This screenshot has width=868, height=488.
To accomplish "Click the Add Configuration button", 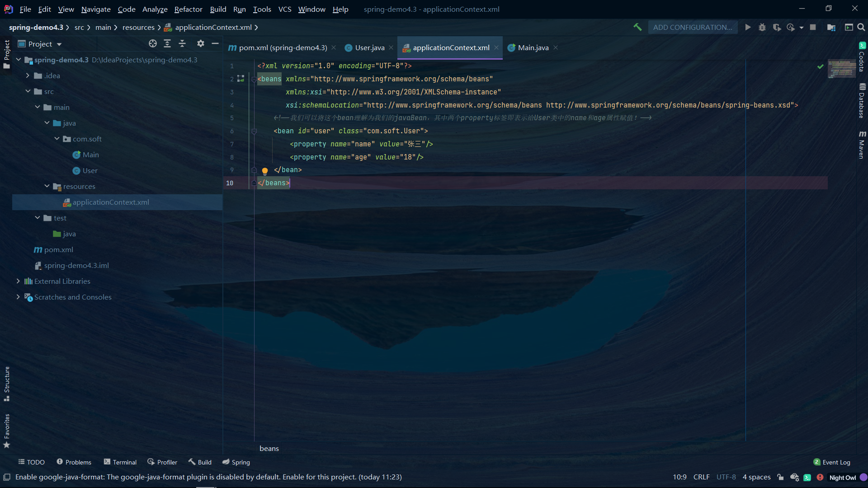I will pyautogui.click(x=693, y=27).
